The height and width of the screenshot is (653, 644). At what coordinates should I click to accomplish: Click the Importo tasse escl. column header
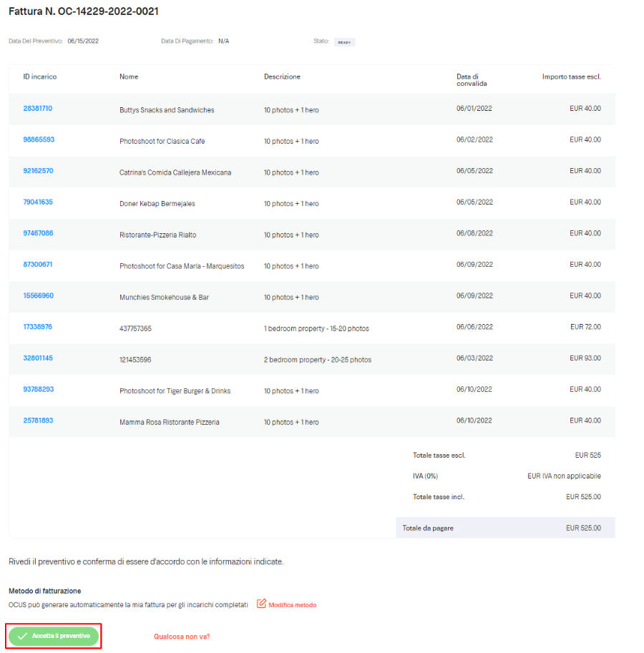[x=572, y=77]
